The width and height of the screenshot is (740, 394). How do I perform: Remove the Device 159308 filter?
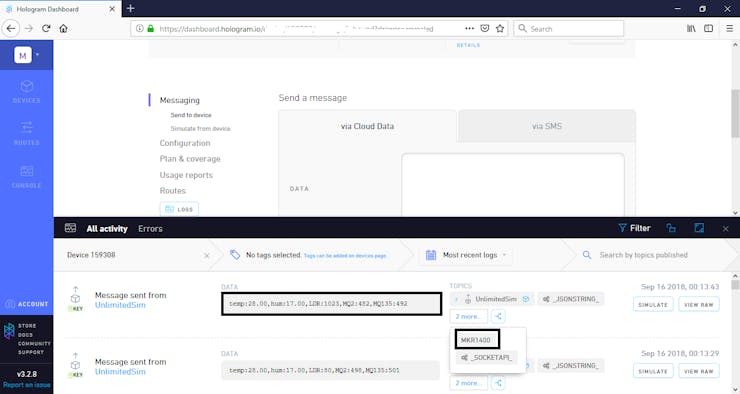point(207,255)
